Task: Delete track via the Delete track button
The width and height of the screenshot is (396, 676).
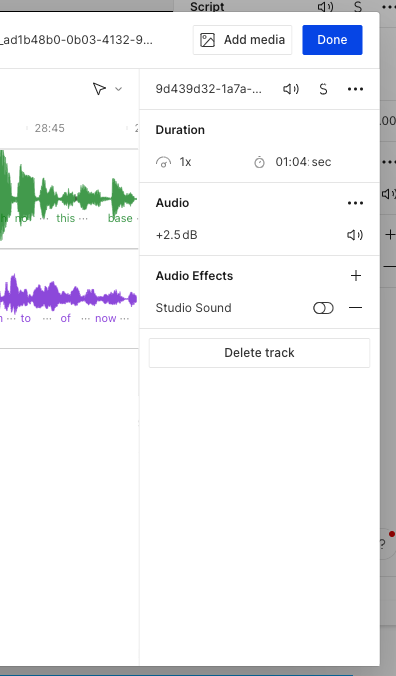Action: tap(259, 353)
